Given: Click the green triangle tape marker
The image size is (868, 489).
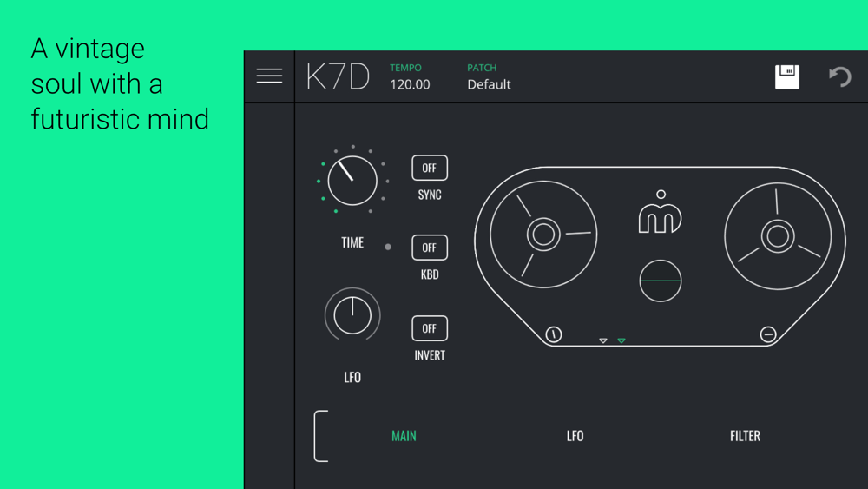Looking at the screenshot, I should (621, 340).
